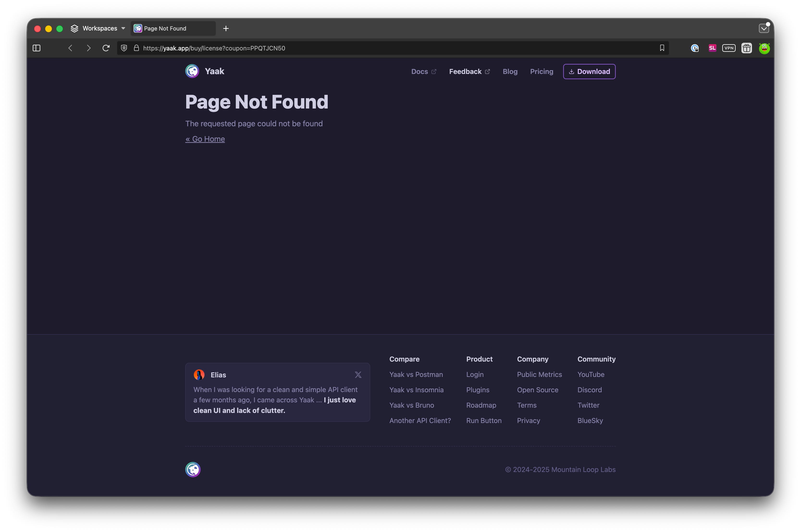Open a new tab with plus button
This screenshot has height=532, width=801.
click(226, 29)
